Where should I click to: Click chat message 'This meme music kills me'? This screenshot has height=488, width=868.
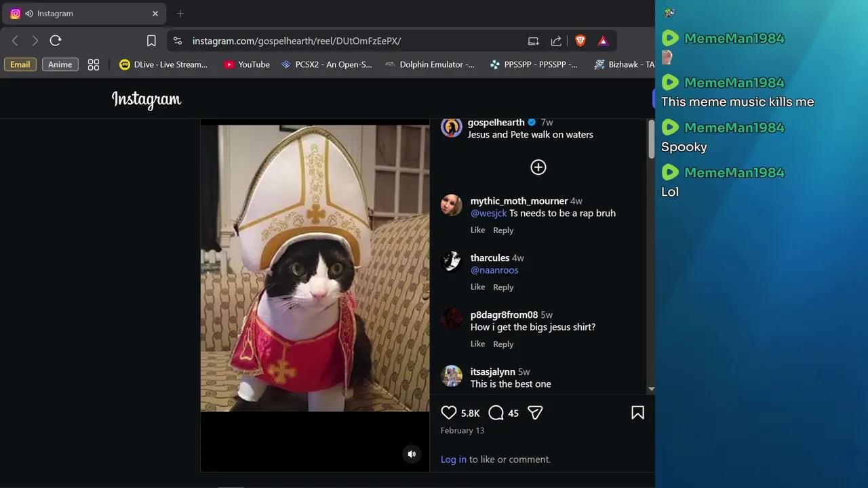[737, 102]
